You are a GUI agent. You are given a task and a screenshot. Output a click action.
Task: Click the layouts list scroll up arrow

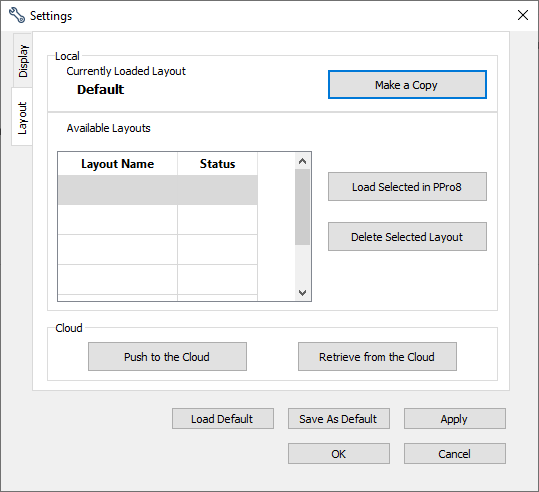click(302, 161)
